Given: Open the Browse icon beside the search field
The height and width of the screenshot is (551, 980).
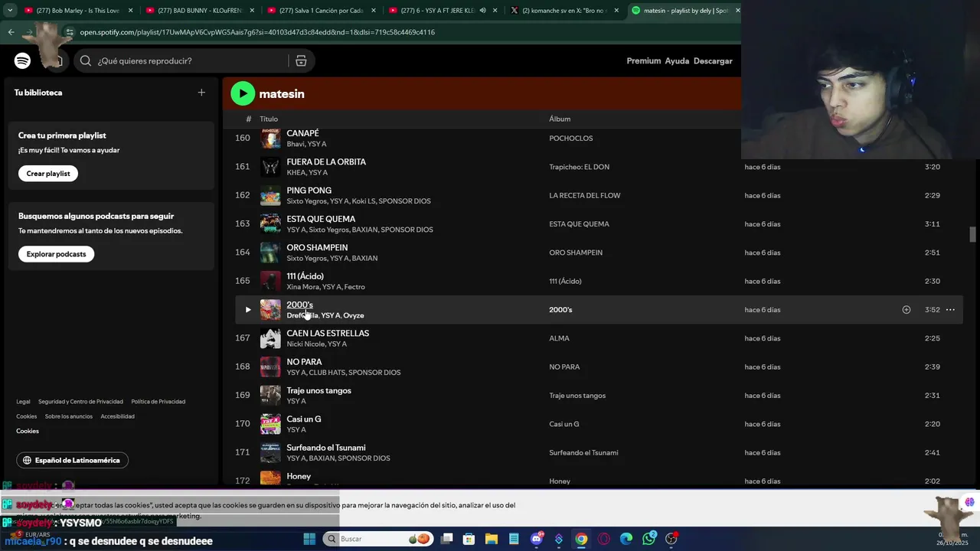Looking at the screenshot, I should tap(301, 60).
